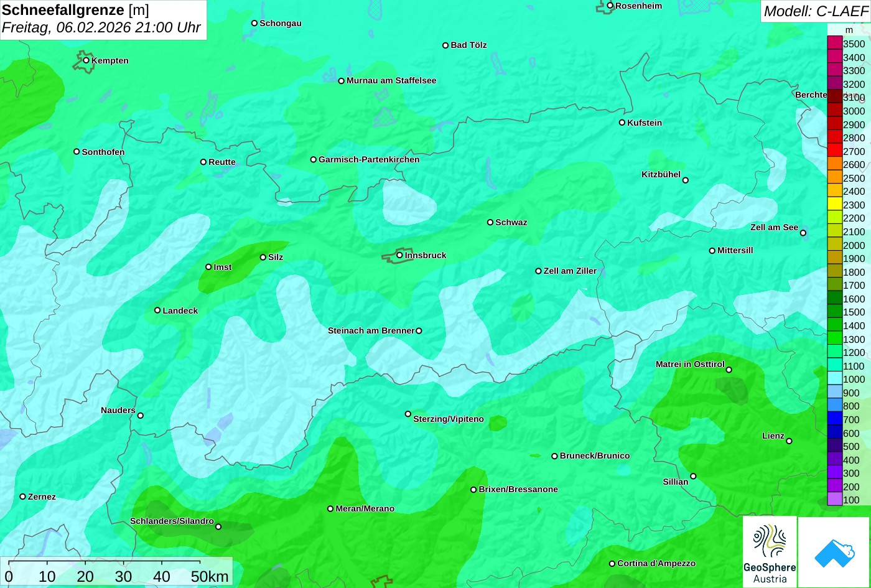Click the Murnau am Staffelsee label
Screen dimensions: 871x588
(x=391, y=80)
